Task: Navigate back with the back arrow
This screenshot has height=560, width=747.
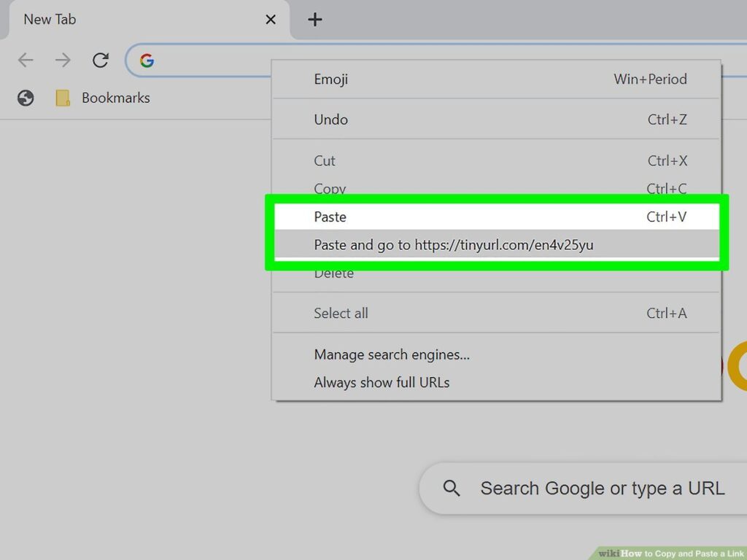Action: tap(26, 61)
